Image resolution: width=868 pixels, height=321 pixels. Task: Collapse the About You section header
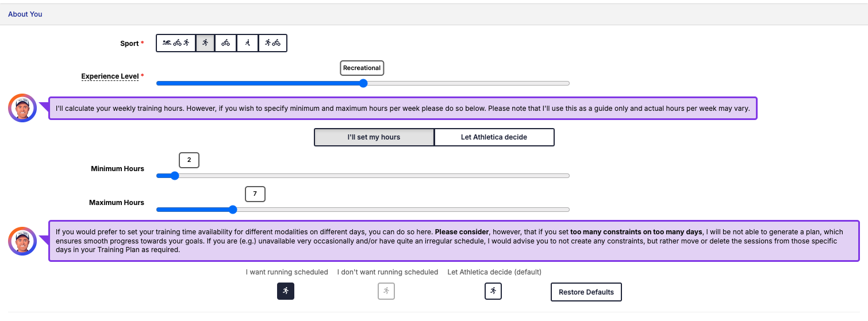25,14
